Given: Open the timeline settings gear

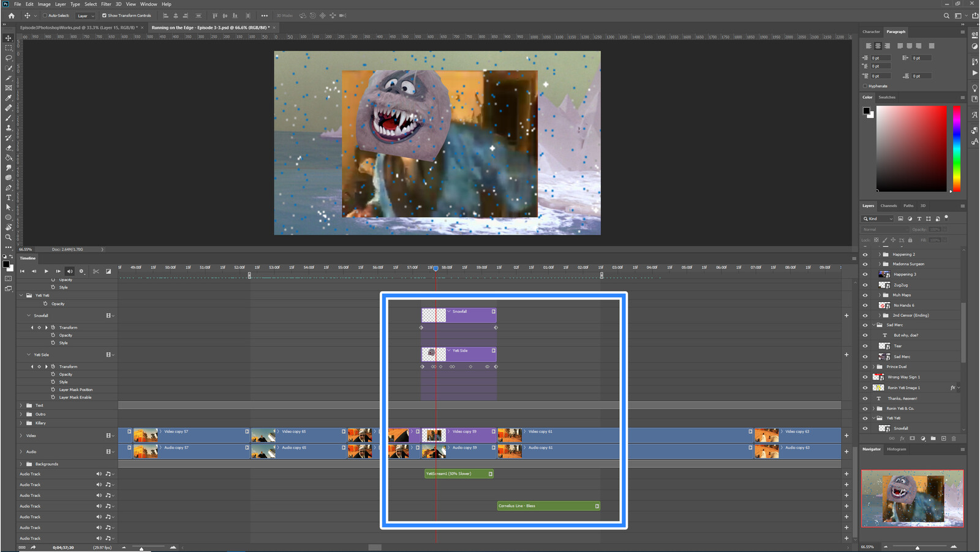Looking at the screenshot, I should click(x=81, y=271).
